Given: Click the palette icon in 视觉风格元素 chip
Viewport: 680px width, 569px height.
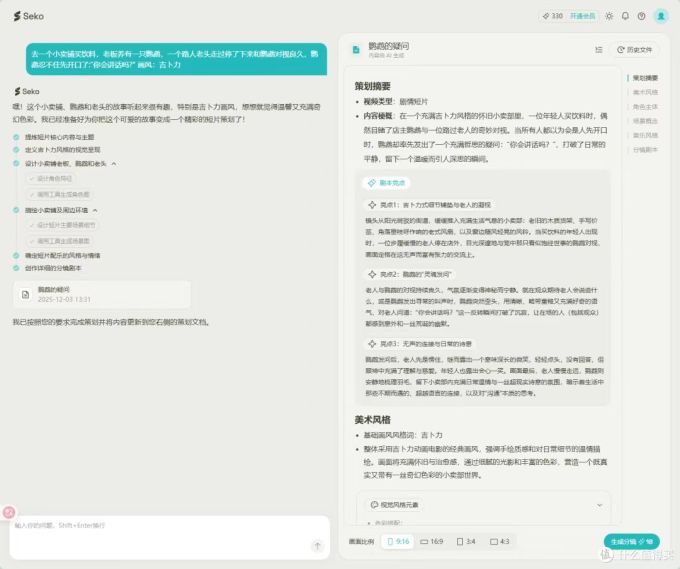Looking at the screenshot, I should tap(374, 505).
